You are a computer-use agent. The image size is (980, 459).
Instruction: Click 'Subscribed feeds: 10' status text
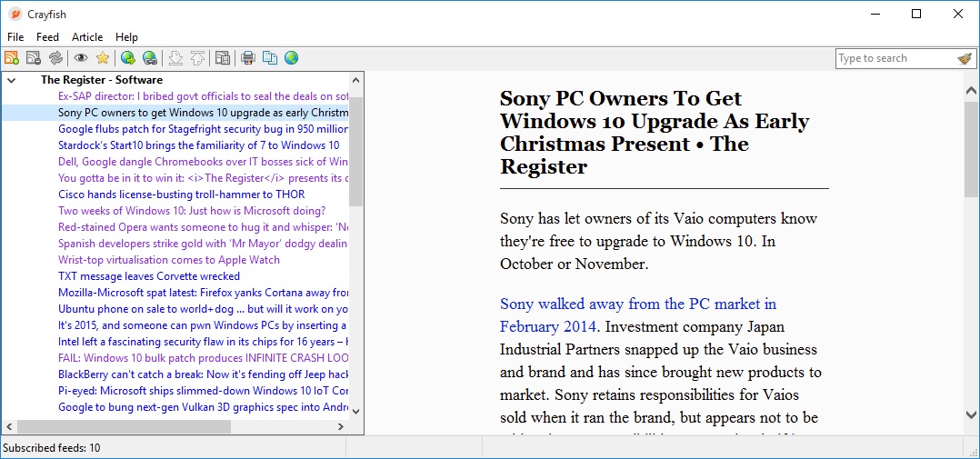(51, 448)
